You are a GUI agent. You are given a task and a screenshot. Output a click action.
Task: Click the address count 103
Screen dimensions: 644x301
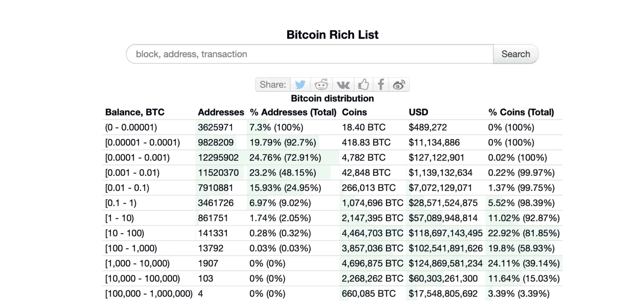click(205, 278)
